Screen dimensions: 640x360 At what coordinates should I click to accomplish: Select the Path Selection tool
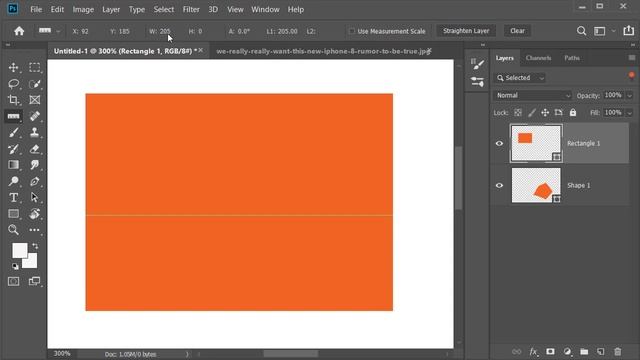(35, 198)
